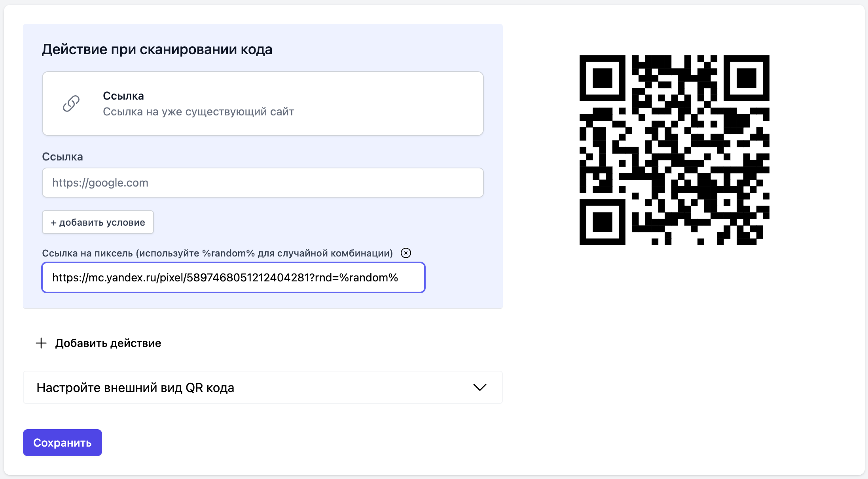Click the plus icon beside Добавить действие

(x=41, y=343)
